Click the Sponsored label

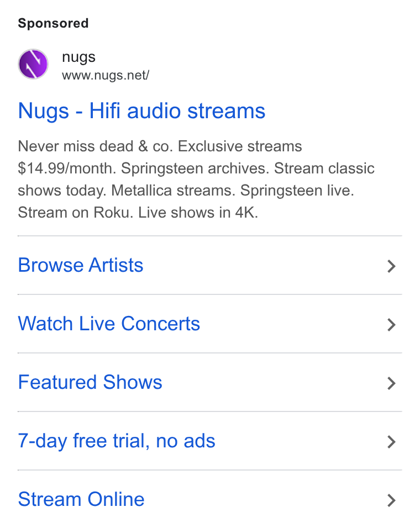click(x=53, y=23)
